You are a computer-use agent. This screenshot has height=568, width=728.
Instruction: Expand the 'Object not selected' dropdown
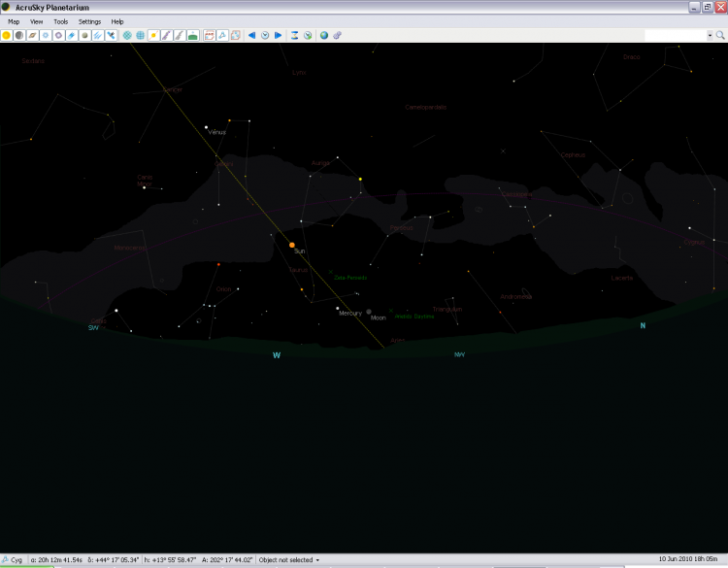(317, 560)
